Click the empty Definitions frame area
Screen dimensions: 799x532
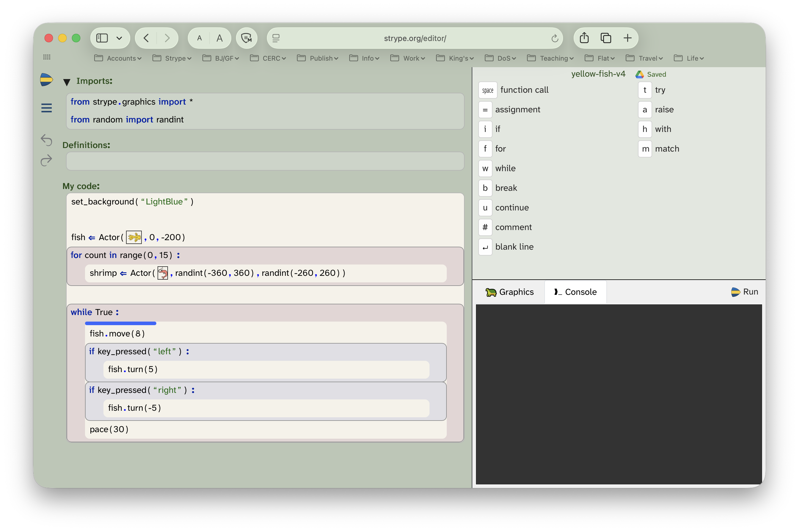tap(265, 161)
